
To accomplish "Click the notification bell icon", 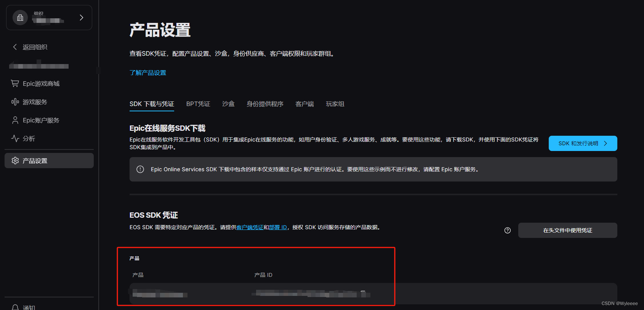I will [x=15, y=307].
